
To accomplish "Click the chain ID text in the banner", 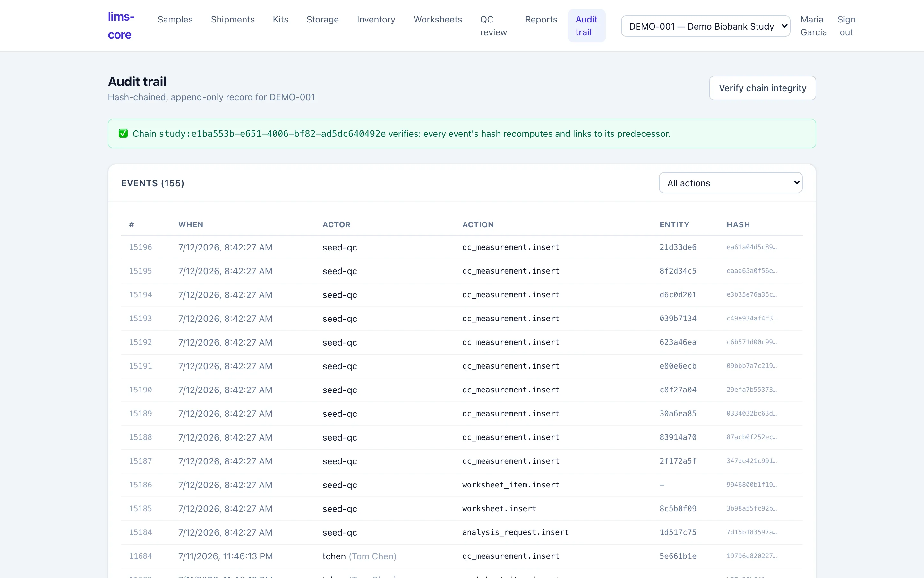I will [x=272, y=133].
